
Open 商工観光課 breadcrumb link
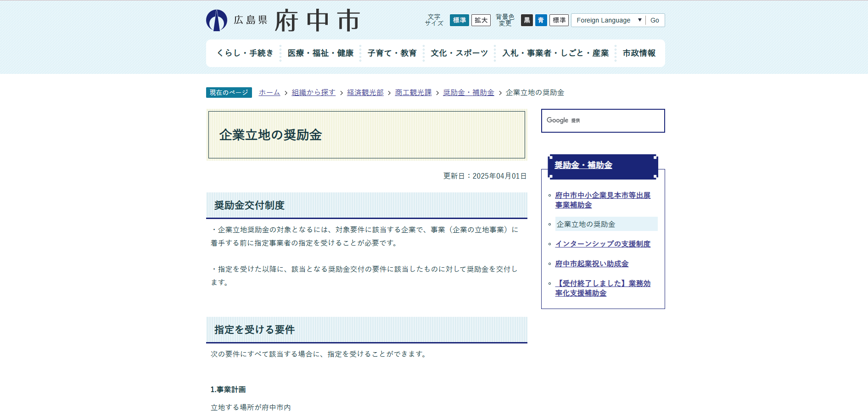413,93
